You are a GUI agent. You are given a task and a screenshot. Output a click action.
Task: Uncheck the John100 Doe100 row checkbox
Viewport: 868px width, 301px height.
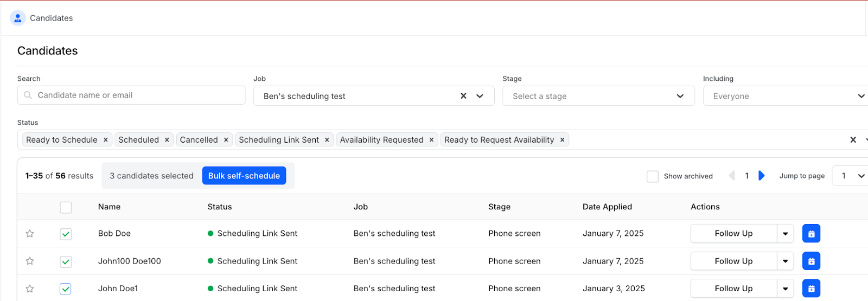point(66,261)
